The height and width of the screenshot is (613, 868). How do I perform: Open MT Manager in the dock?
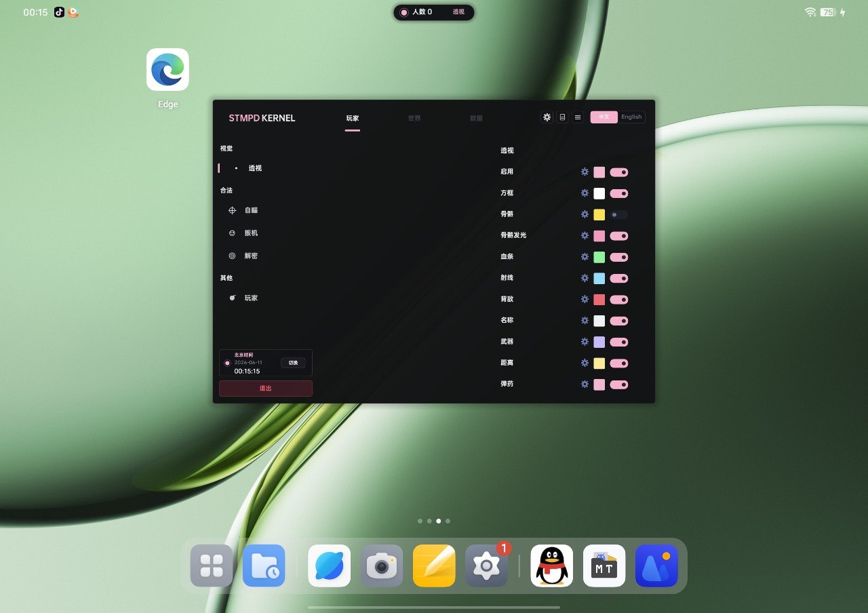[x=604, y=566]
